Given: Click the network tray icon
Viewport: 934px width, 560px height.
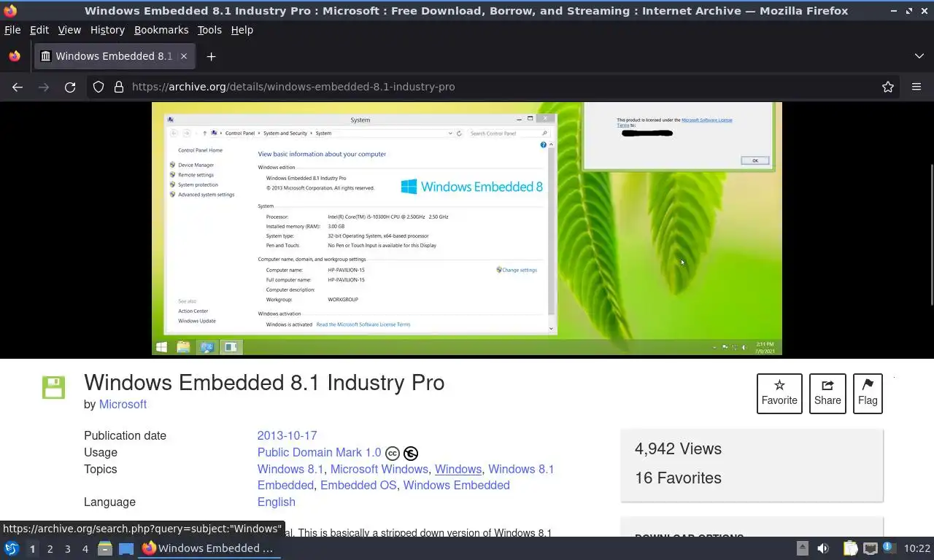Looking at the screenshot, I should [870, 548].
